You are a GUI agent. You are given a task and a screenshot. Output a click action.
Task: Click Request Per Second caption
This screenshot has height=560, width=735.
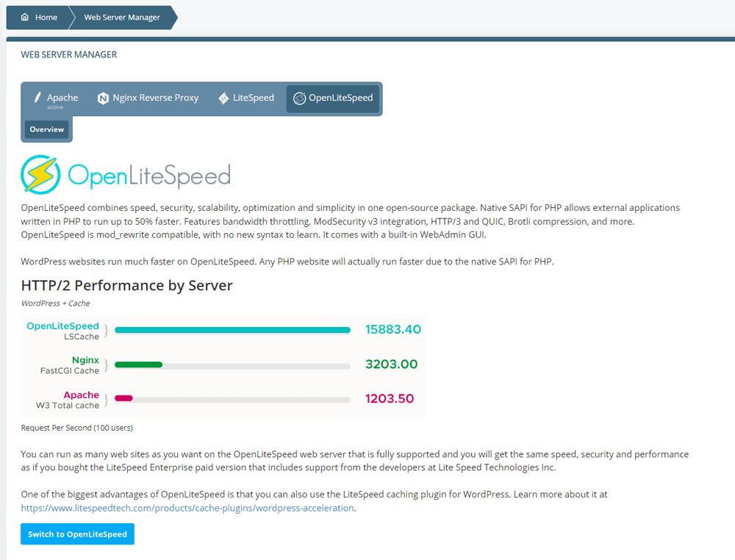point(77,428)
